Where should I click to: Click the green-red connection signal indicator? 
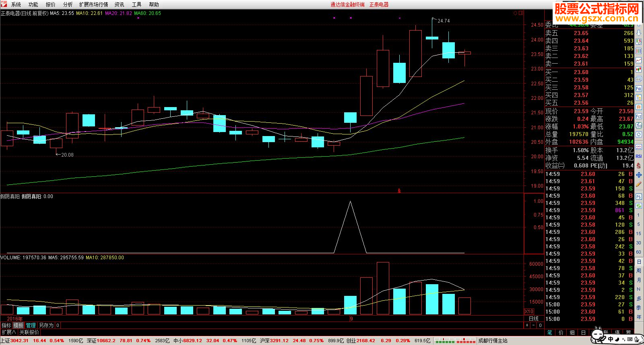(455, 341)
